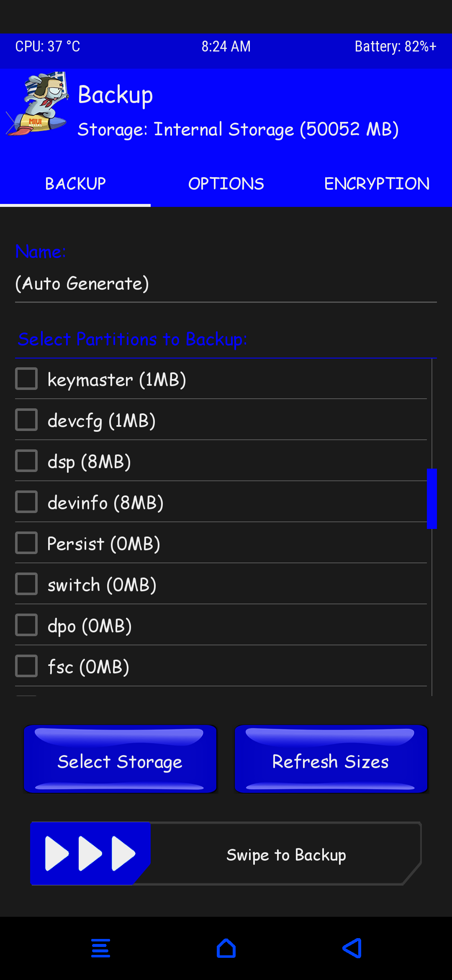Select the devinfo (8MB) partition checkbox

[26, 502]
